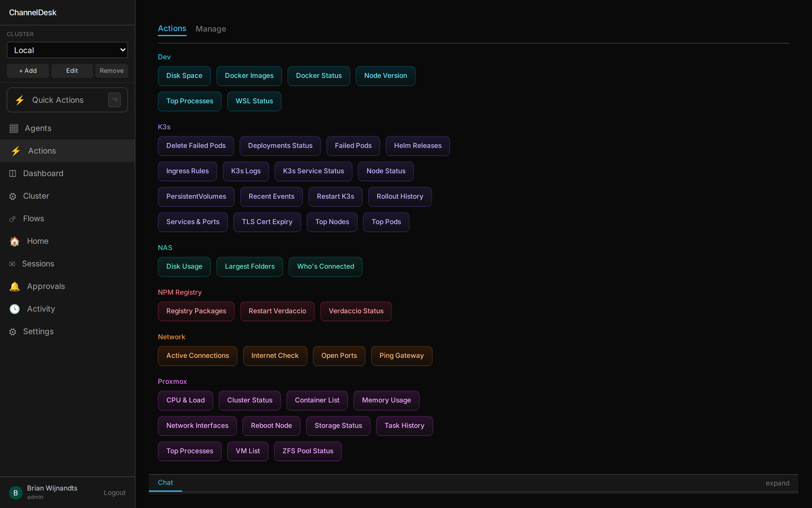Run the Who's Connected action
The height and width of the screenshot is (508, 812).
[325, 267]
